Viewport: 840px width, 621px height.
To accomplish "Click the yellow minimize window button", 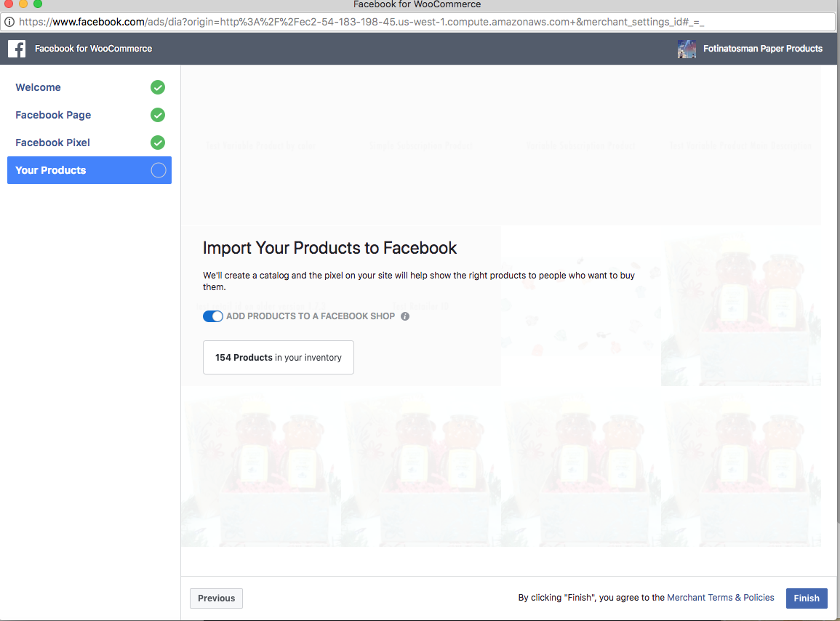I will pos(23,3).
